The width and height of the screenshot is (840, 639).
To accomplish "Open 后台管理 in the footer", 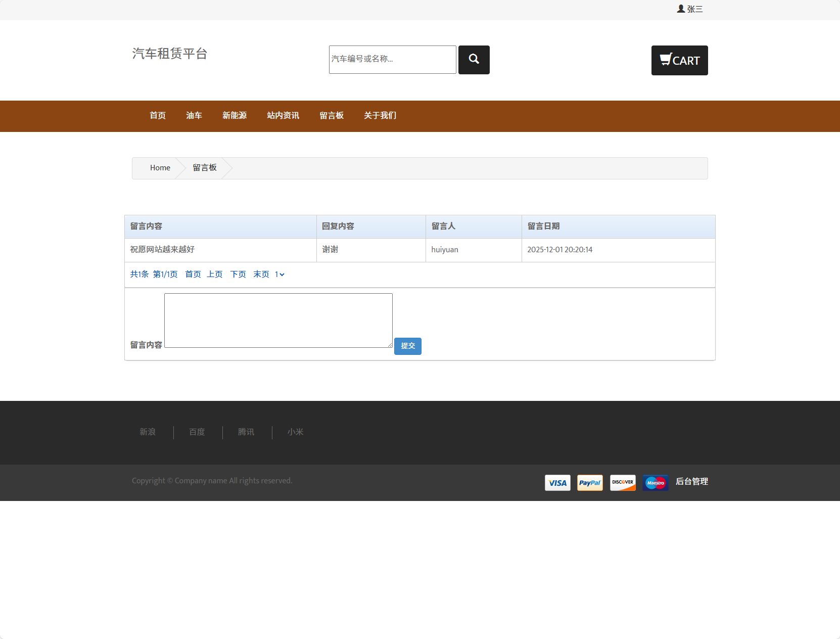I will click(692, 482).
